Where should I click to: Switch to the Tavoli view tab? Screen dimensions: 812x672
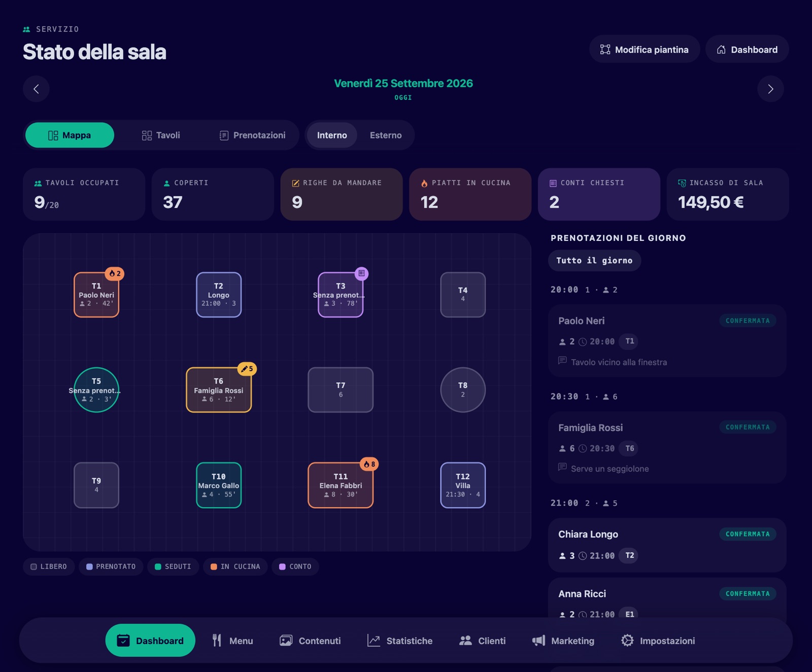coord(161,135)
